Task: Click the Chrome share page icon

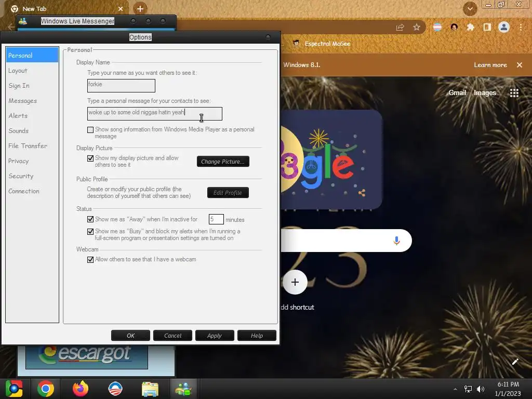Action: coord(400,27)
